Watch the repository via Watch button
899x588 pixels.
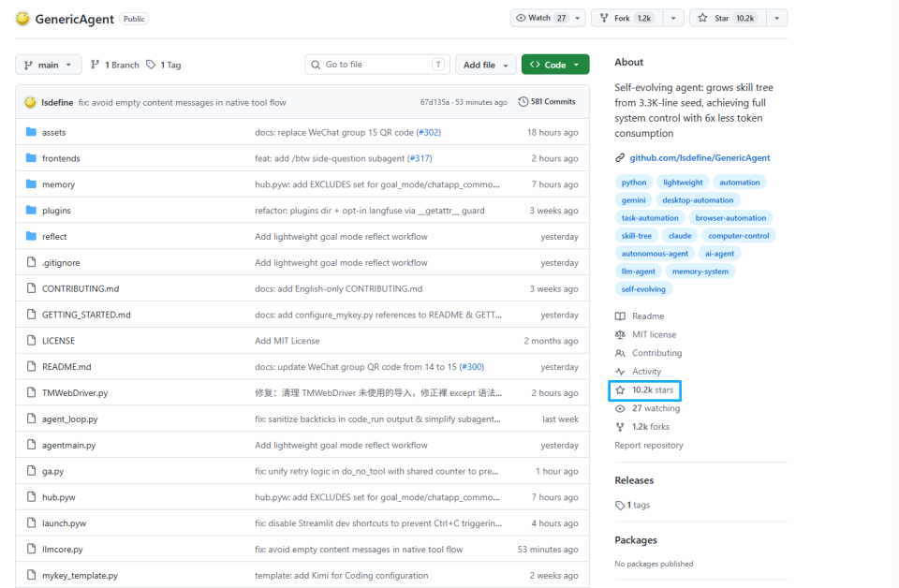point(540,18)
